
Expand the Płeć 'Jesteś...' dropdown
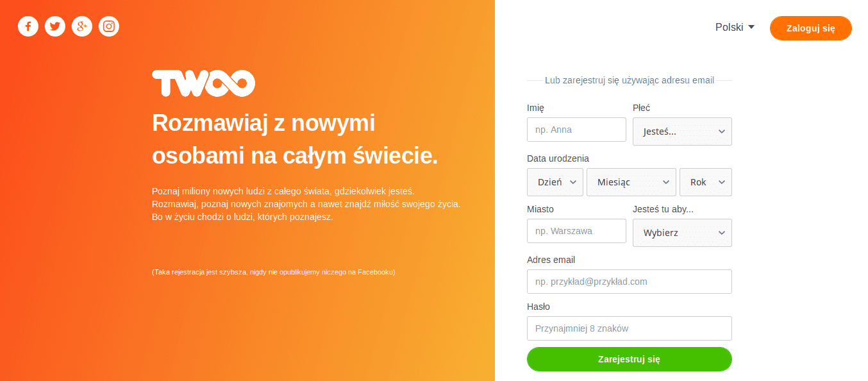click(x=682, y=131)
